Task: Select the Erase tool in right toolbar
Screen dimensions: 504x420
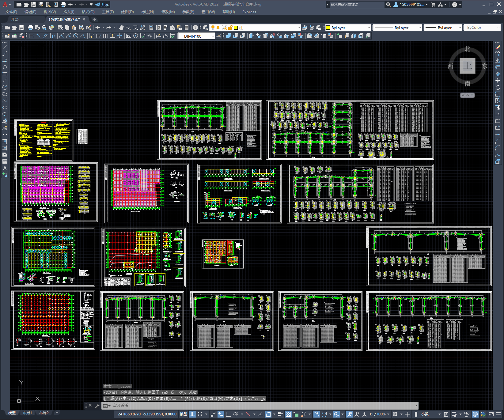Action: [498, 47]
